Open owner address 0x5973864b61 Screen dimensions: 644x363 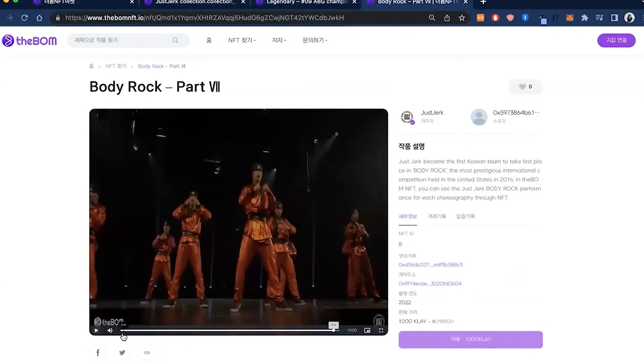516,113
